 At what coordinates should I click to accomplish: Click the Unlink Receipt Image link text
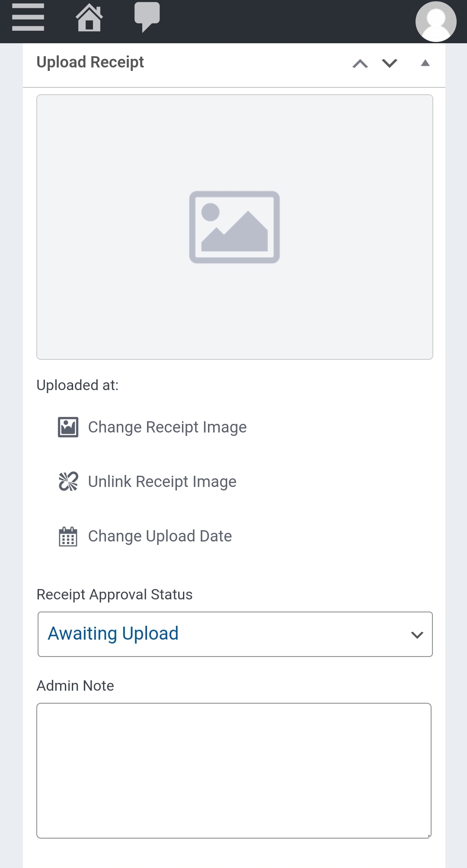(162, 482)
